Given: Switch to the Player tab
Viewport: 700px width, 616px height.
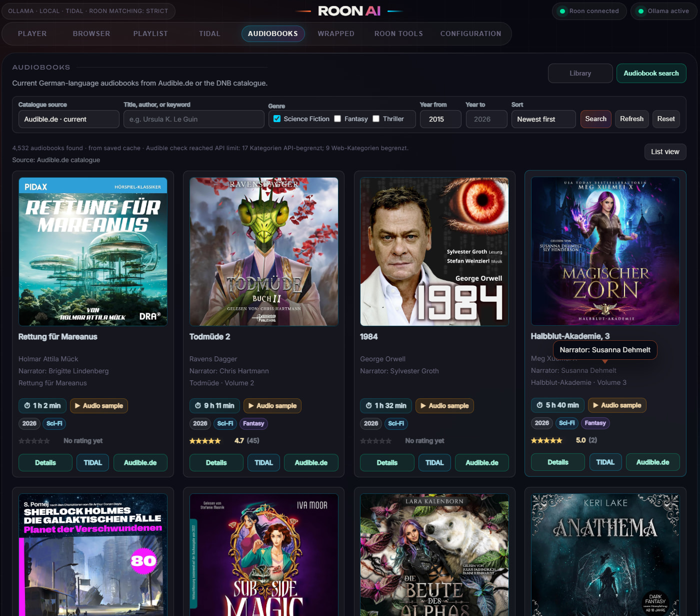Looking at the screenshot, I should coord(32,34).
